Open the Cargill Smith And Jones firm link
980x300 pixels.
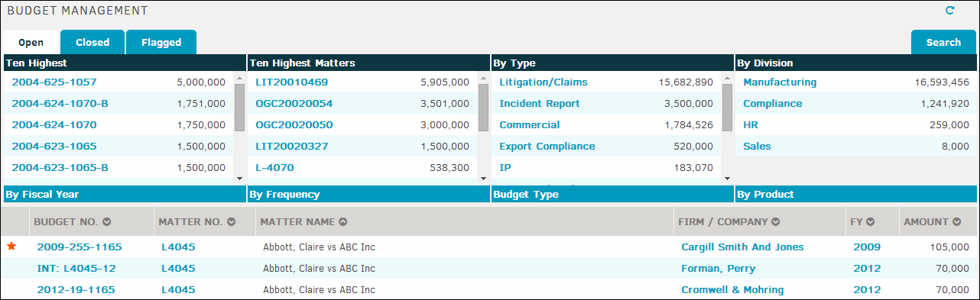742,247
